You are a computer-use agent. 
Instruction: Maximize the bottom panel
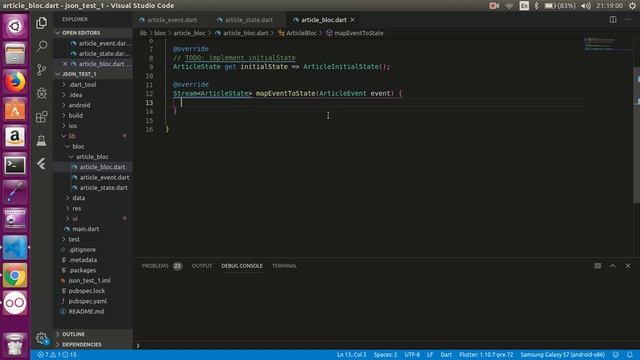[613, 266]
